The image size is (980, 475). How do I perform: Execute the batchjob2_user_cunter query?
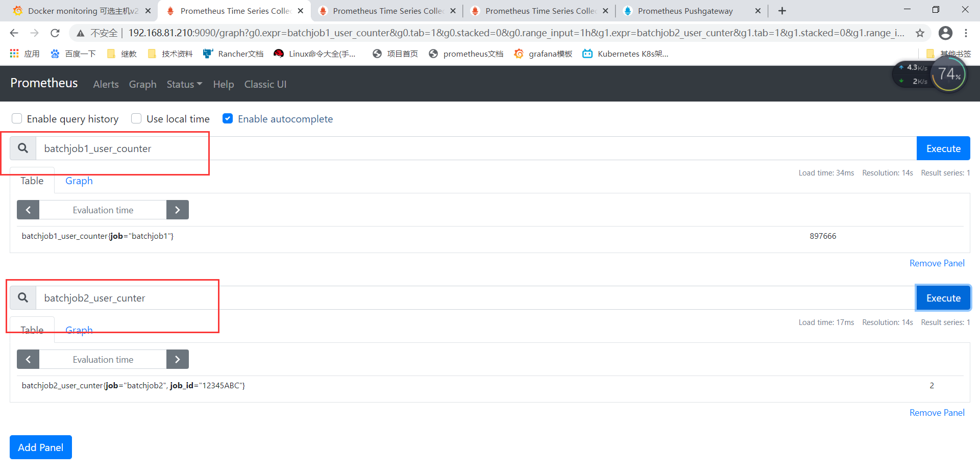click(x=943, y=297)
